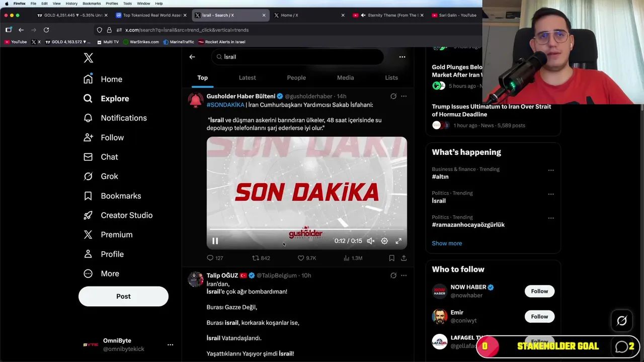Click the #SONDAKİKA hashtag link
Screen dimensions: 644x362
pos(225,105)
